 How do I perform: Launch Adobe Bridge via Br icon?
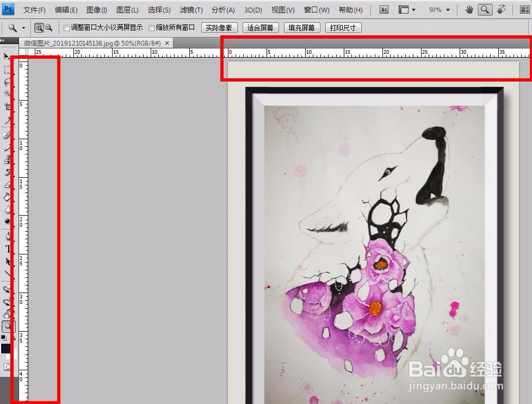click(x=384, y=10)
